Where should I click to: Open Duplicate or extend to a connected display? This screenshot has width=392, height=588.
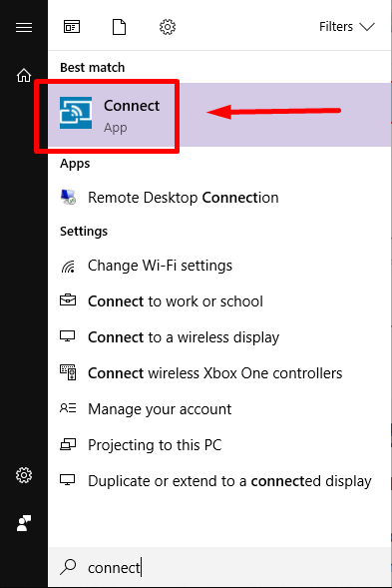pos(219,481)
